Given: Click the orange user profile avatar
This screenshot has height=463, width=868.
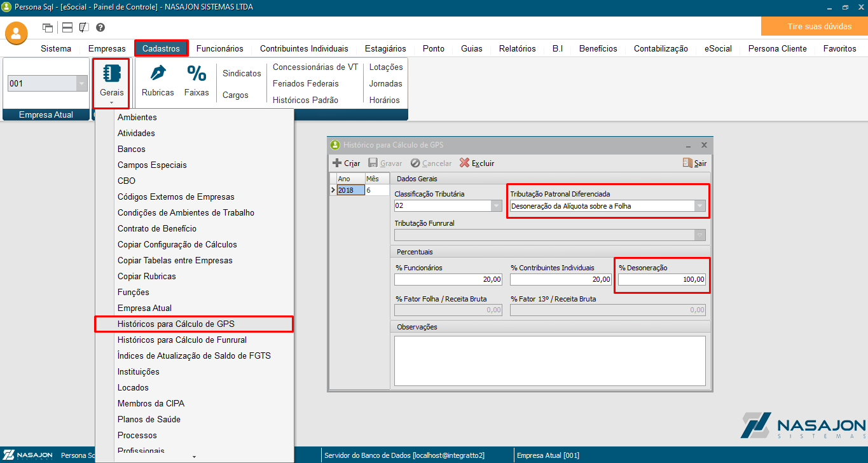Looking at the screenshot, I should coord(17,33).
